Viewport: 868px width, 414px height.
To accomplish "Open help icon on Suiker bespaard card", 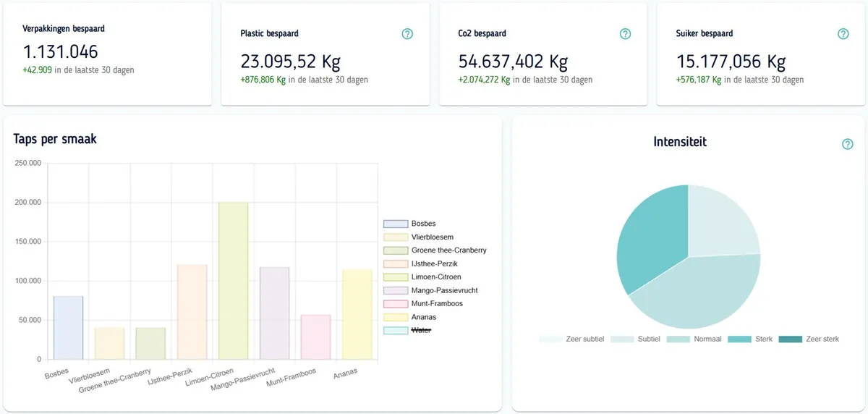I will click(843, 34).
